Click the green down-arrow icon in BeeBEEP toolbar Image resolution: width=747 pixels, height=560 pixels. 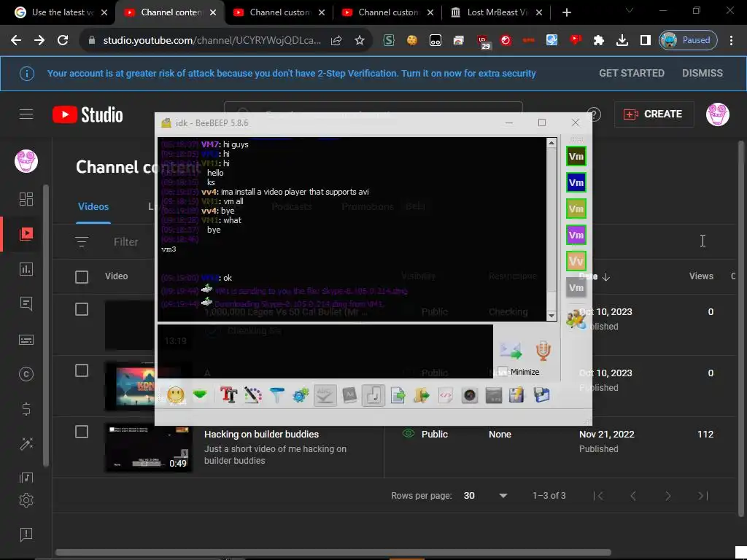pyautogui.click(x=200, y=394)
